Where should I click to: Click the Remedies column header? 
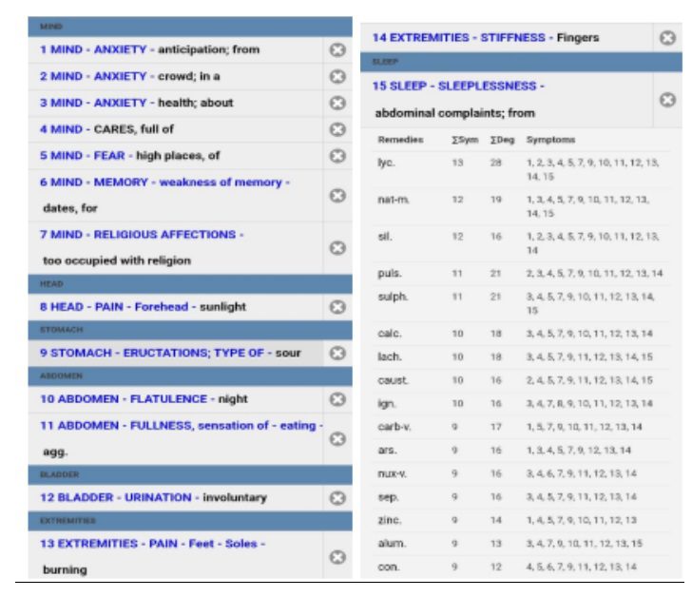point(400,140)
